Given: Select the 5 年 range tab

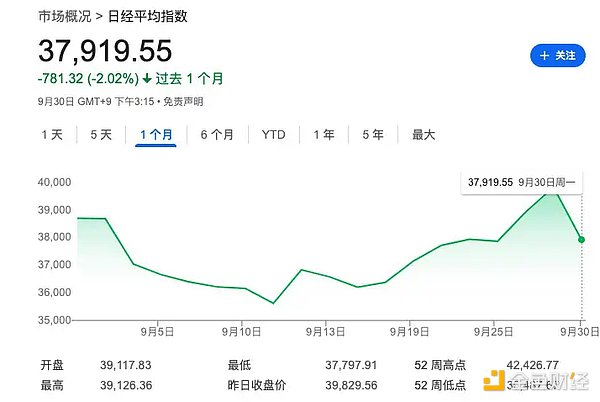Looking at the screenshot, I should point(372,135).
